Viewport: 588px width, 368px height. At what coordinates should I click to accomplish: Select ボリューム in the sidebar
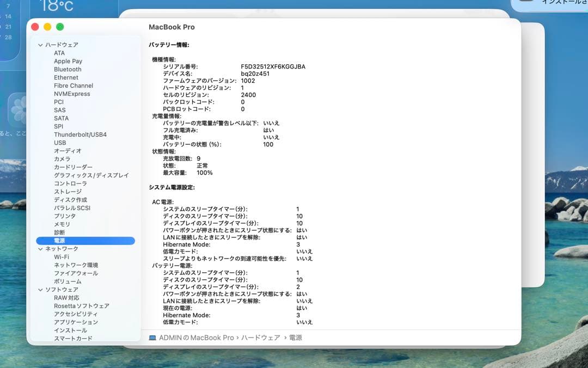(68, 282)
